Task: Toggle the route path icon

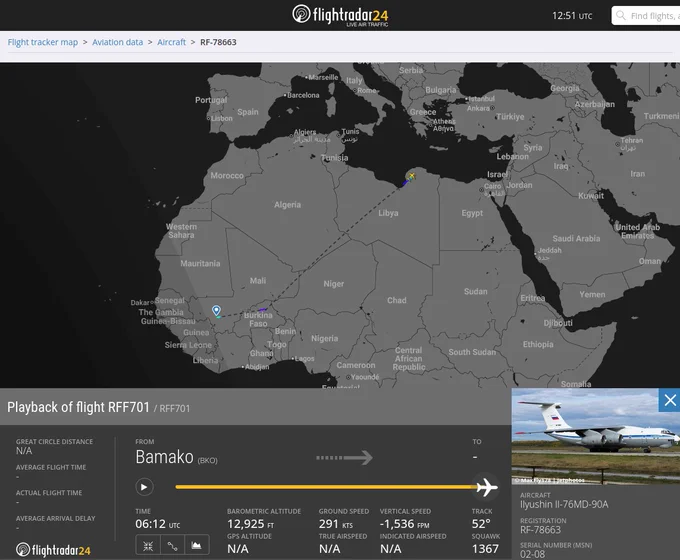Action: click(x=172, y=546)
